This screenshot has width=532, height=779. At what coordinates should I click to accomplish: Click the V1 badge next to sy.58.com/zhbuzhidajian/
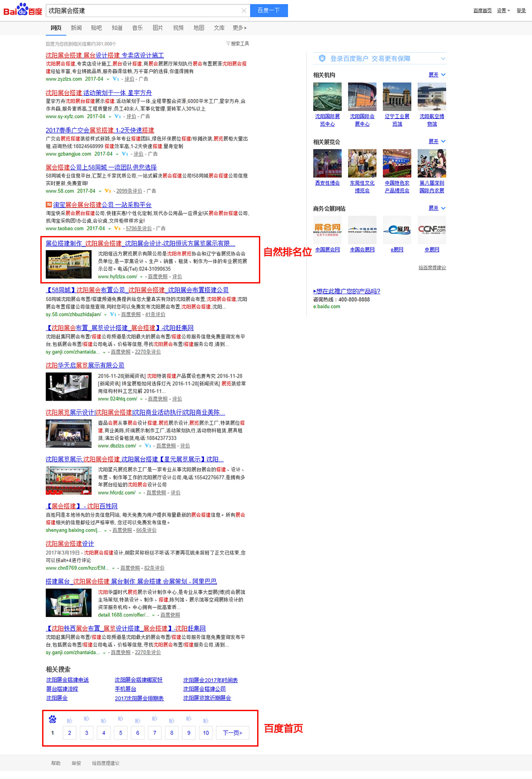[x=113, y=315]
